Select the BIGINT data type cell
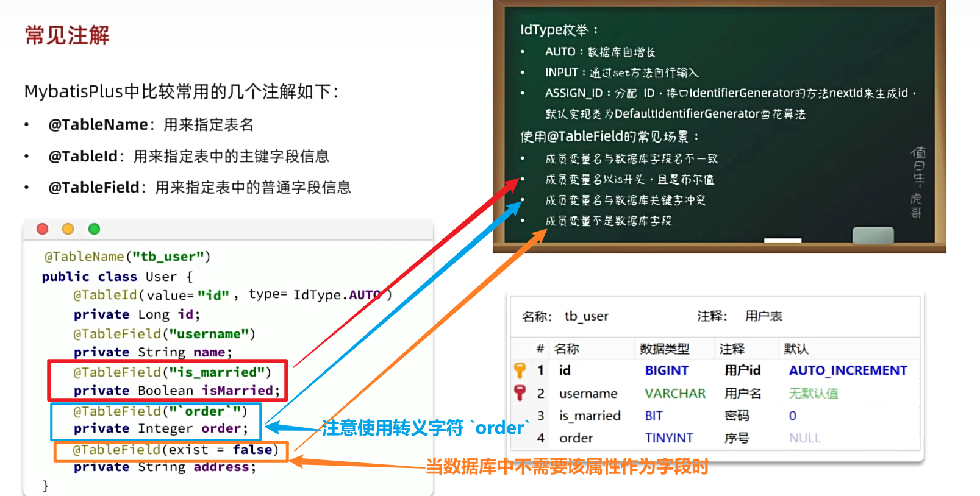This screenshot has width=980, height=496. click(x=667, y=370)
